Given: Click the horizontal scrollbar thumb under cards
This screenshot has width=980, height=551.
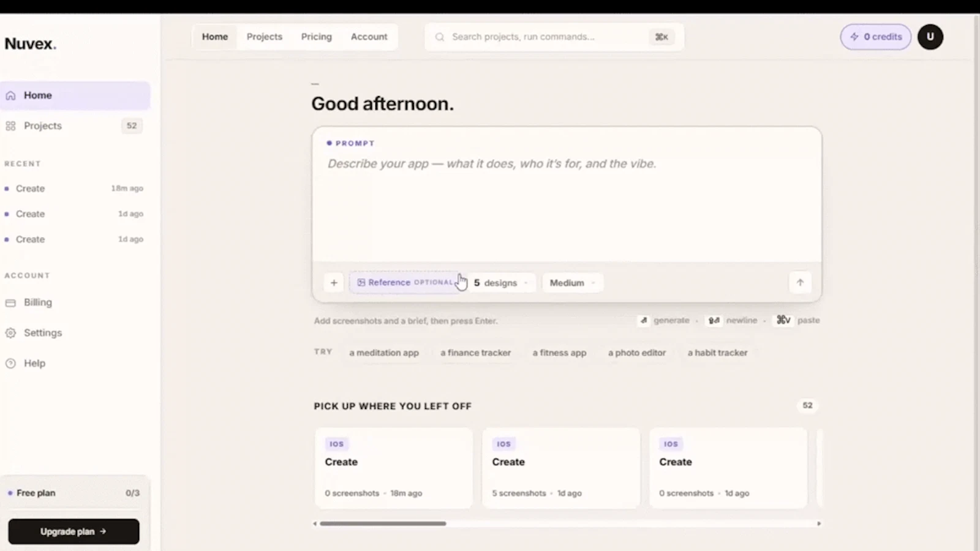Looking at the screenshot, I should tap(383, 523).
